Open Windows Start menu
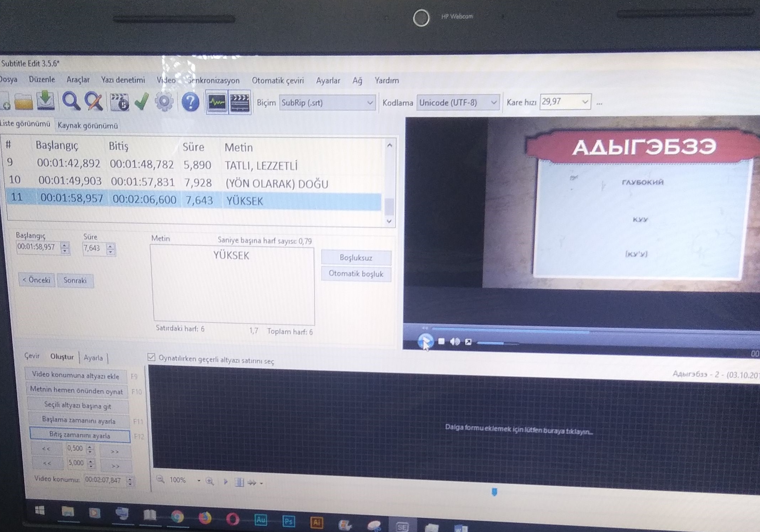 point(40,510)
